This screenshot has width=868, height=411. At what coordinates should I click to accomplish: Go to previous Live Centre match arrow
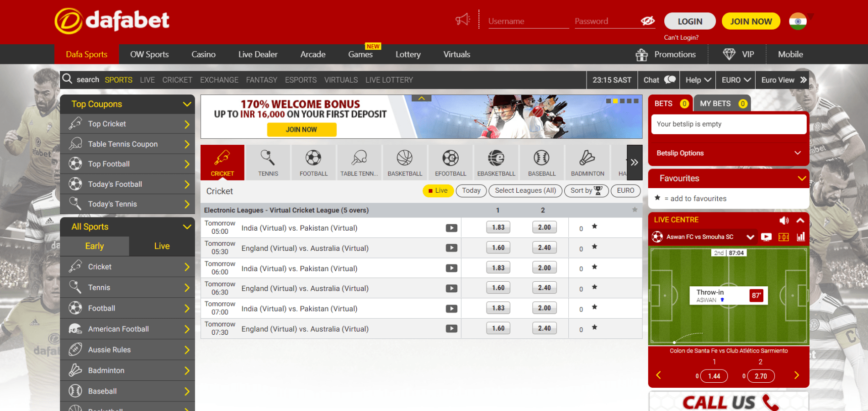tap(658, 375)
